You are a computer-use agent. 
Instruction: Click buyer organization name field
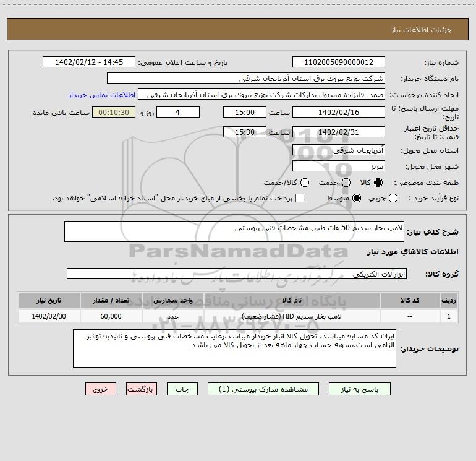click(x=246, y=79)
